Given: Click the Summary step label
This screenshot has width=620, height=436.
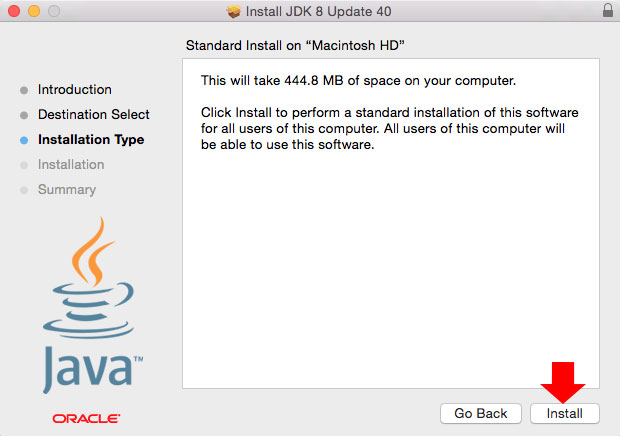Looking at the screenshot, I should (x=67, y=190).
